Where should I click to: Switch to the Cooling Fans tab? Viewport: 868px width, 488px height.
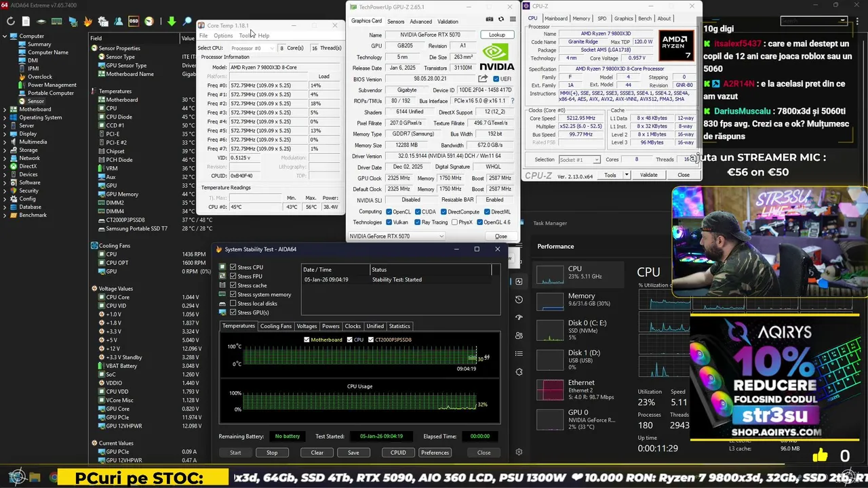coord(276,326)
